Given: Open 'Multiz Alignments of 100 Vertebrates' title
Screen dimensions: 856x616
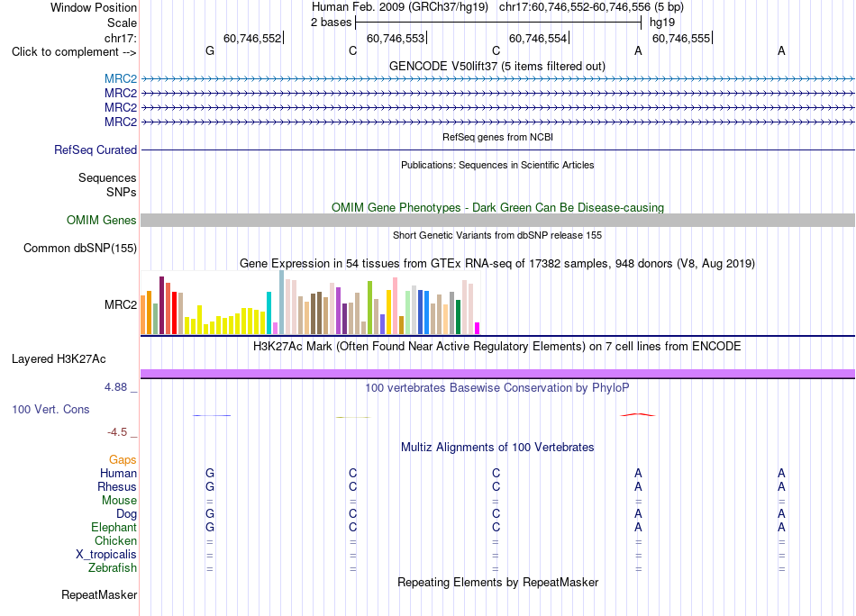Looking at the screenshot, I should pyautogui.click(x=497, y=448).
